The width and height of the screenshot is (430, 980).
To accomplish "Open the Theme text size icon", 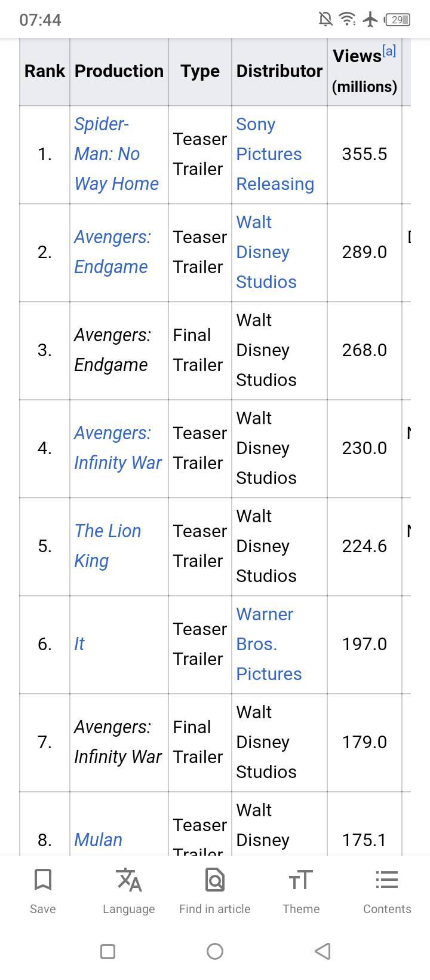I will click(x=301, y=880).
